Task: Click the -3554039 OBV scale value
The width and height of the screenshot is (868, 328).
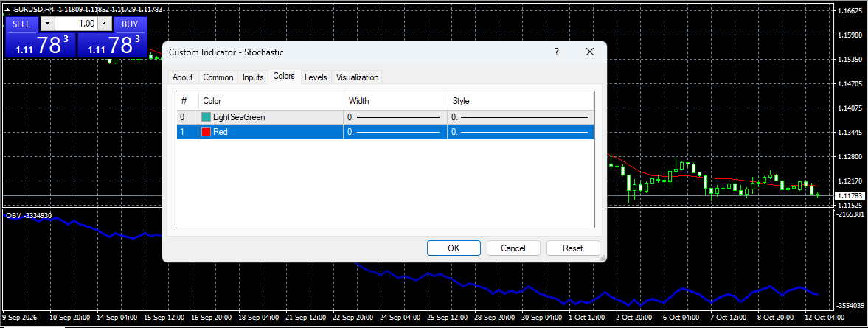Action: tap(850, 305)
